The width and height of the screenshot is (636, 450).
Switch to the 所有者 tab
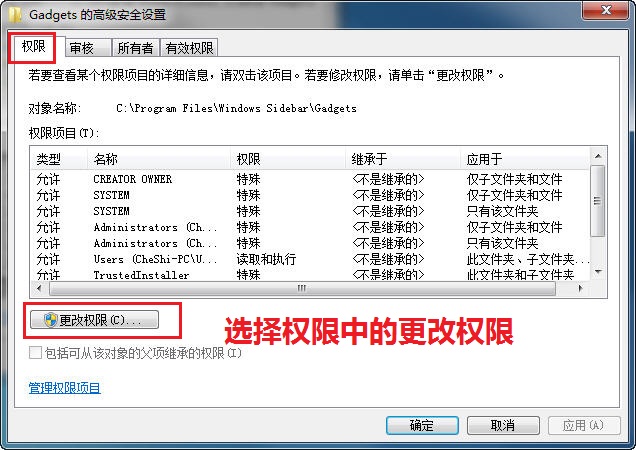point(136,48)
